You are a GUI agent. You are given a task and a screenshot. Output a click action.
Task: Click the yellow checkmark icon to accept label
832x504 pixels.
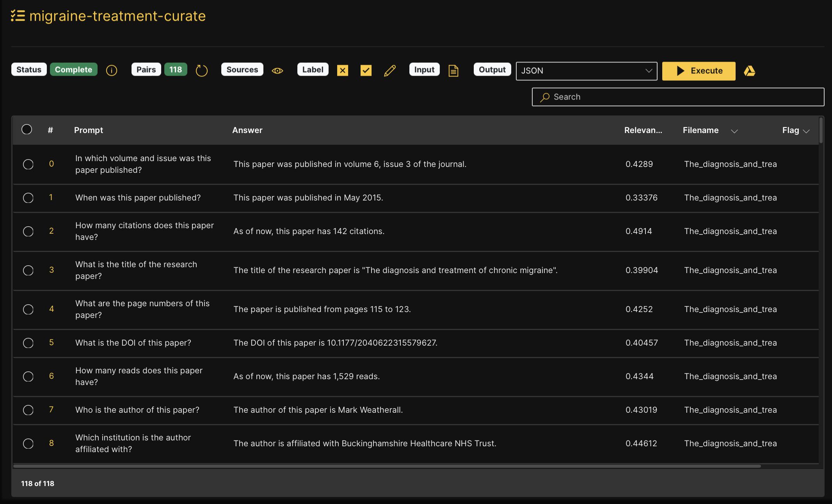point(366,71)
